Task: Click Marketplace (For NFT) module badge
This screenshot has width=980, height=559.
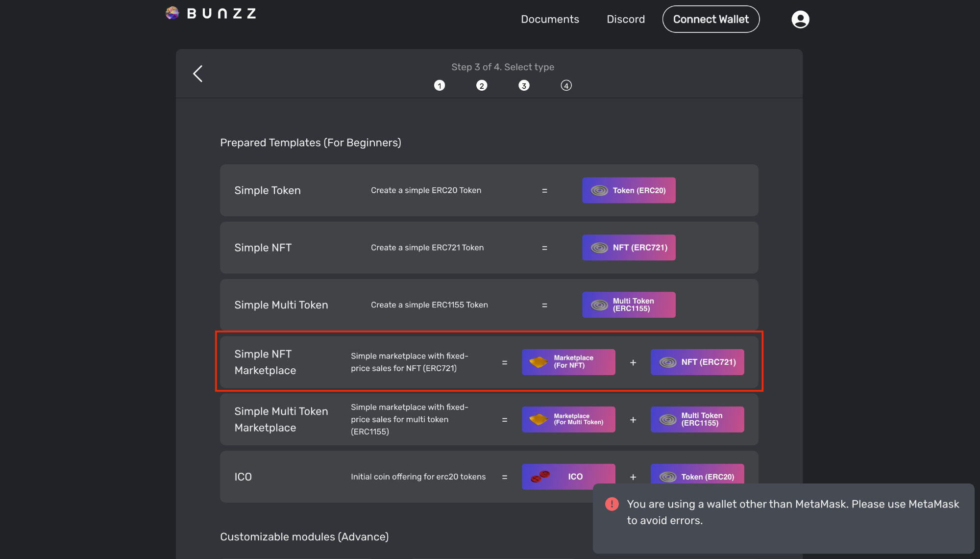Action: click(x=568, y=362)
